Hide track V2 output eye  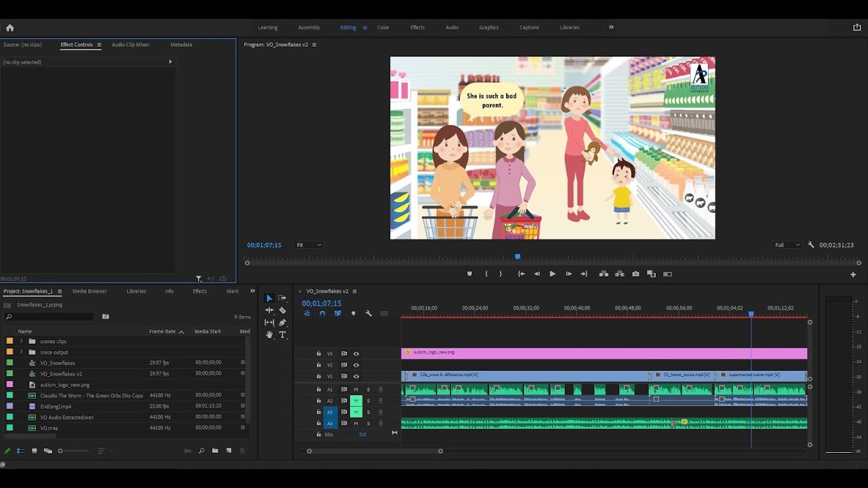[x=356, y=365]
